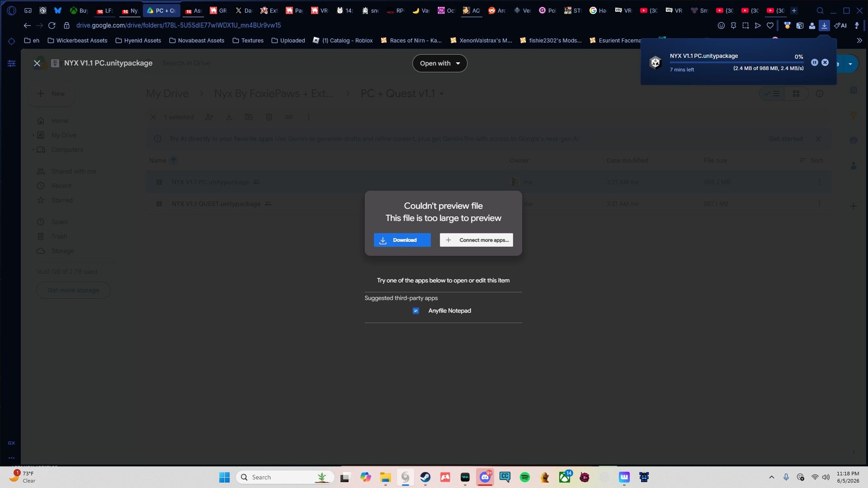Open the 'Races of Nirn' bookmark
The width and height of the screenshot is (868, 488).
[411, 41]
